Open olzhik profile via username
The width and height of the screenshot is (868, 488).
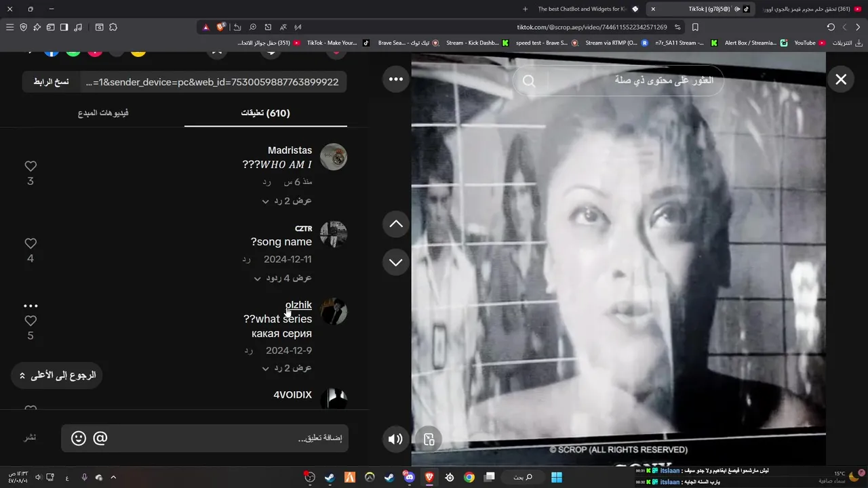click(x=298, y=305)
